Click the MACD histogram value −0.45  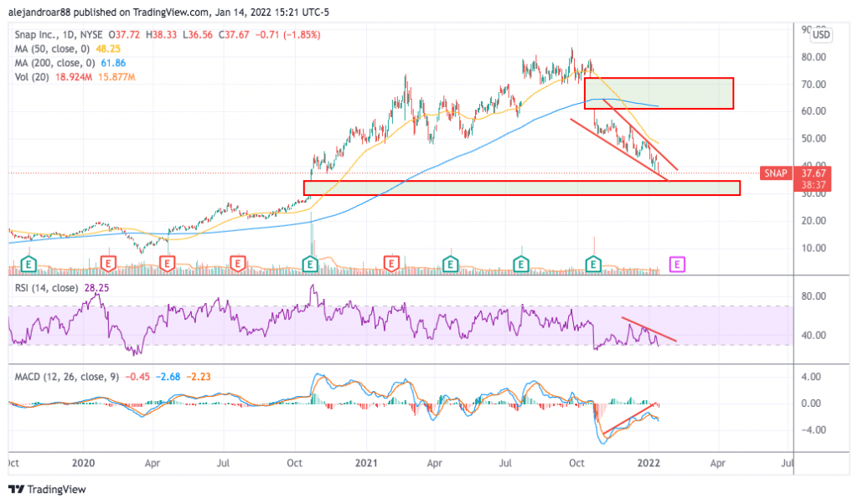(x=137, y=377)
